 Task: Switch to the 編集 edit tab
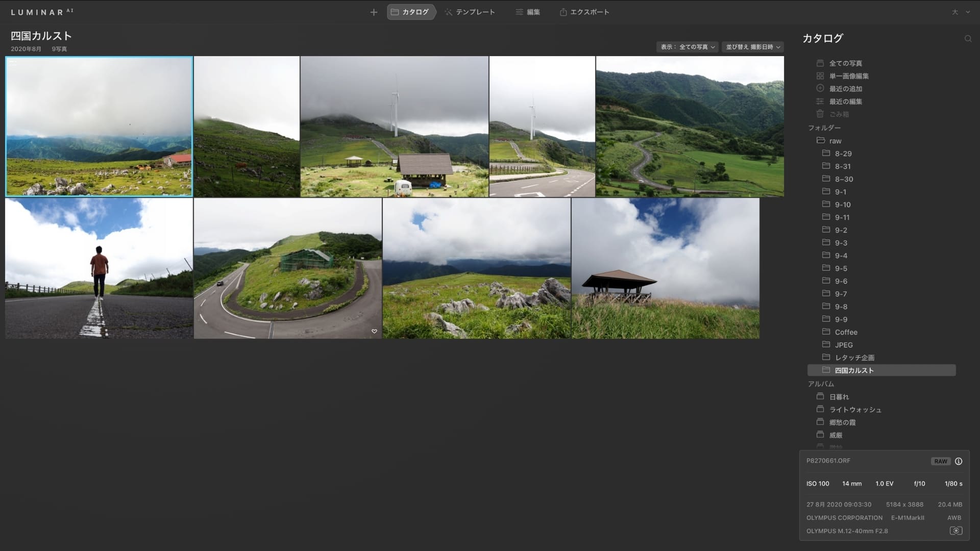[x=528, y=12]
